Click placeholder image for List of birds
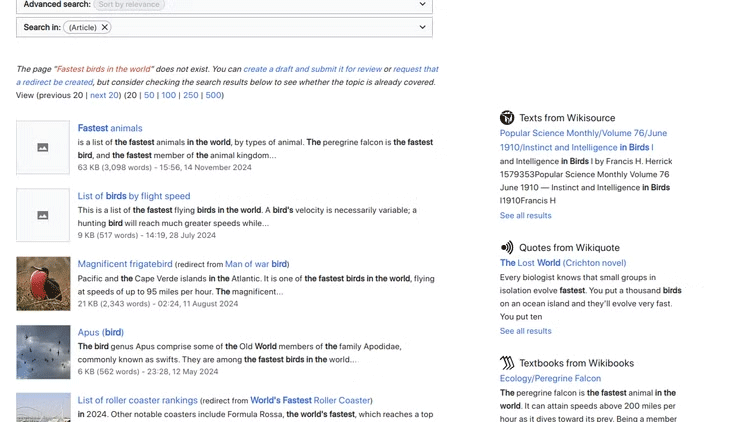Image resolution: width=750 pixels, height=422 pixels. [x=43, y=215]
